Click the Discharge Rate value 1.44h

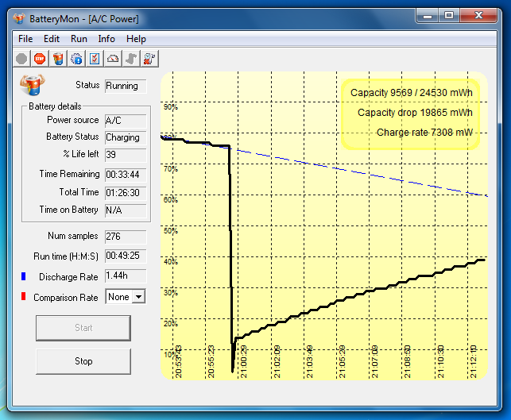coord(126,276)
